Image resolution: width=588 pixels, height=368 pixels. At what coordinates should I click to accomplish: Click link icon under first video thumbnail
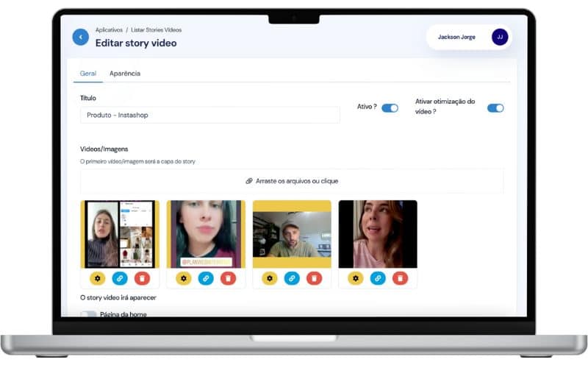tap(120, 278)
